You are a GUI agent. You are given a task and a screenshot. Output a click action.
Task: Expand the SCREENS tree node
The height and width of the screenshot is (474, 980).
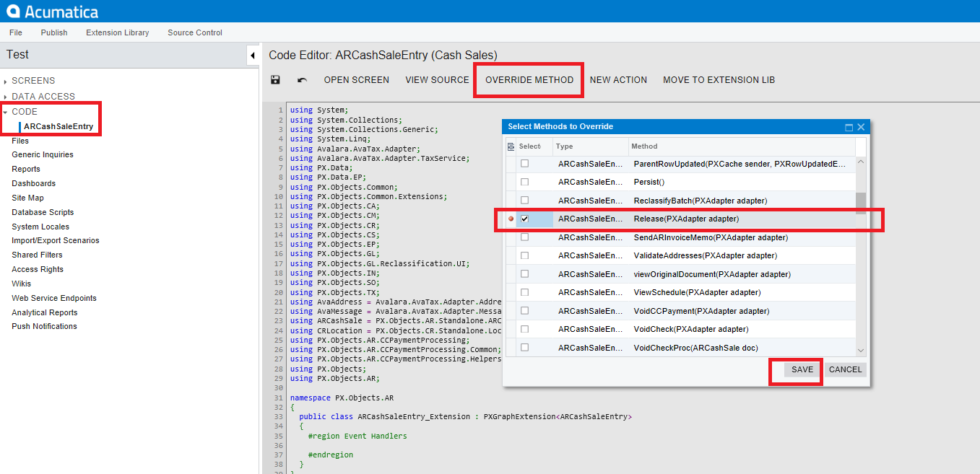tap(5, 81)
